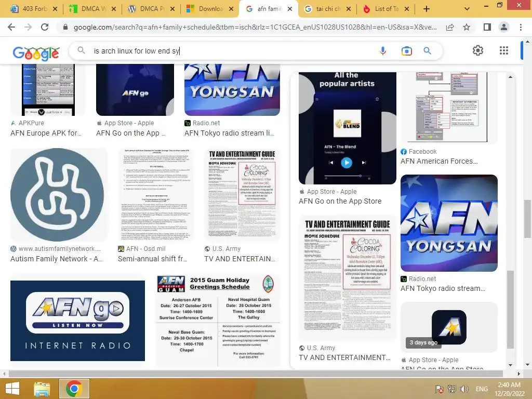
Task: Click the side panel scroll-up arrow
Action: pos(510,77)
